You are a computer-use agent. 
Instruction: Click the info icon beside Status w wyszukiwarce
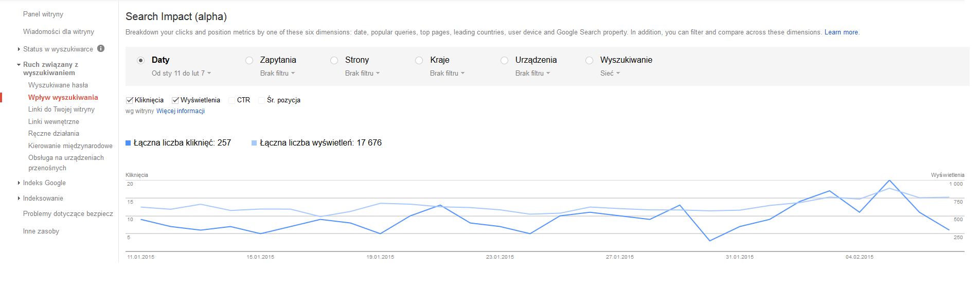[101, 48]
